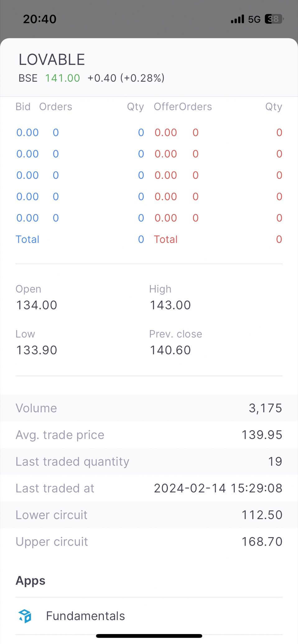Tap the cellular signal bars icon
The width and height of the screenshot is (298, 644).
click(x=237, y=19)
